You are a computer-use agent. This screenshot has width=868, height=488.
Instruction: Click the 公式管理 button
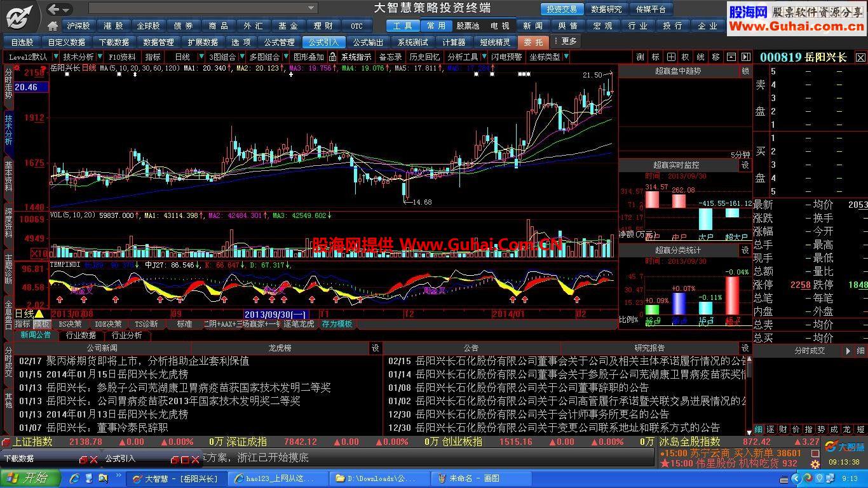pos(279,42)
